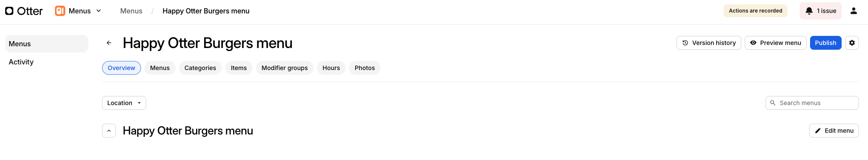The image size is (868, 160).
Task: Publish the menu
Action: pyautogui.click(x=826, y=43)
